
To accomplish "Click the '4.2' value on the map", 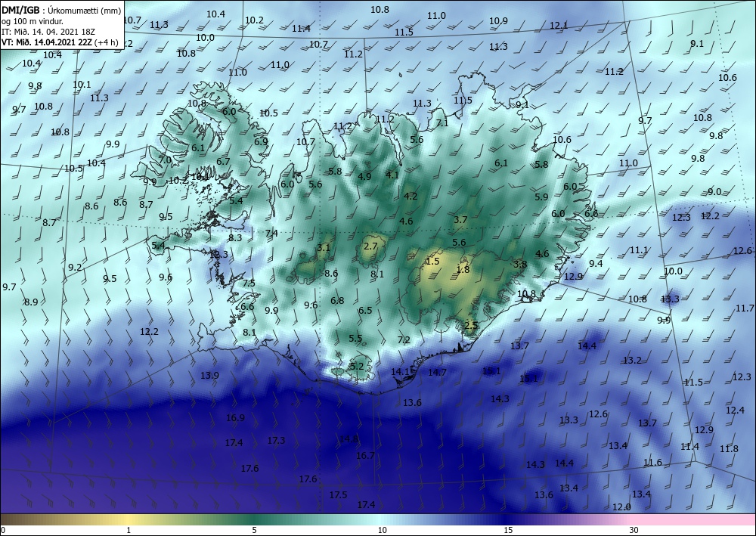I will pyautogui.click(x=411, y=196).
